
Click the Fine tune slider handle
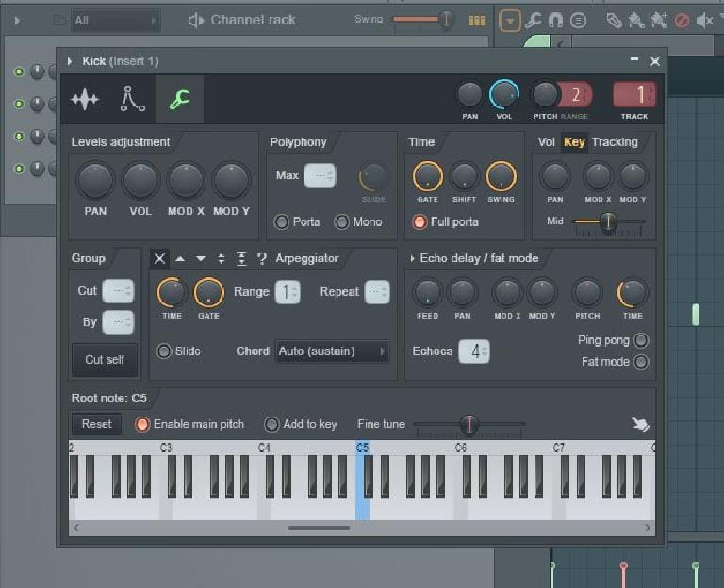point(468,424)
